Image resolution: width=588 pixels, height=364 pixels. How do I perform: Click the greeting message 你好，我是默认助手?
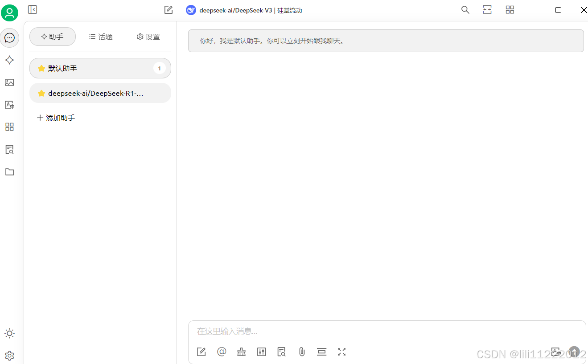click(x=386, y=41)
